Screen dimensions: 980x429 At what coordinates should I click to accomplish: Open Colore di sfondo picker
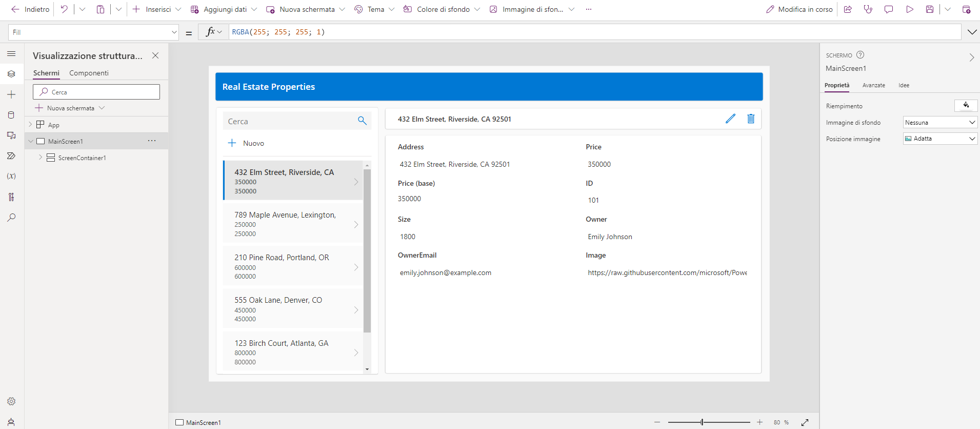442,9
